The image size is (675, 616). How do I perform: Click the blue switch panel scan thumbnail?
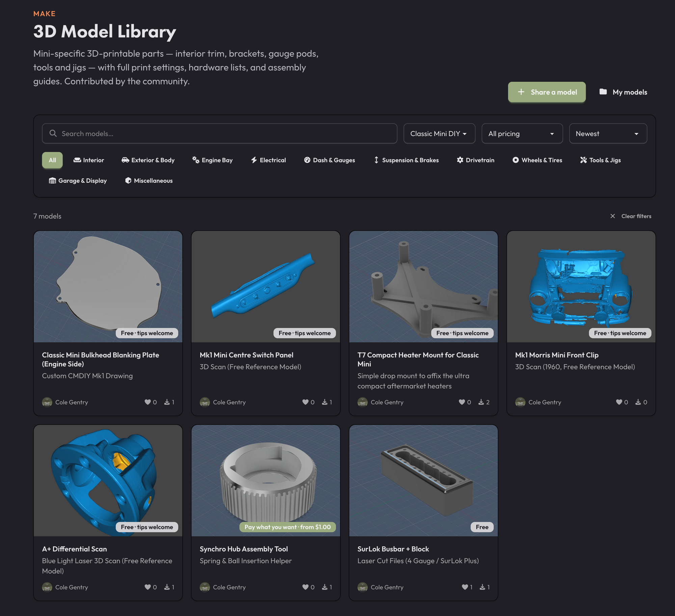coord(266,286)
